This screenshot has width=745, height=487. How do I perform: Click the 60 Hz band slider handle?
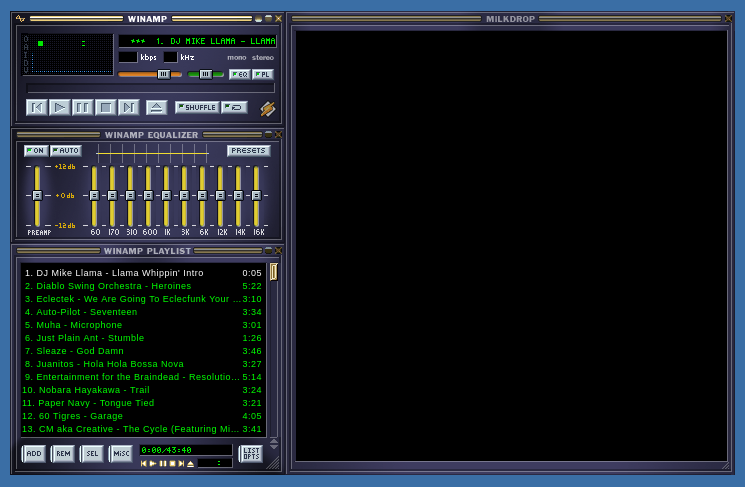point(94,195)
